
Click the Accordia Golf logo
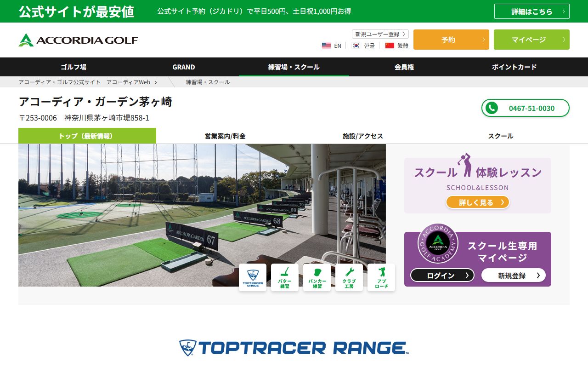pos(78,40)
